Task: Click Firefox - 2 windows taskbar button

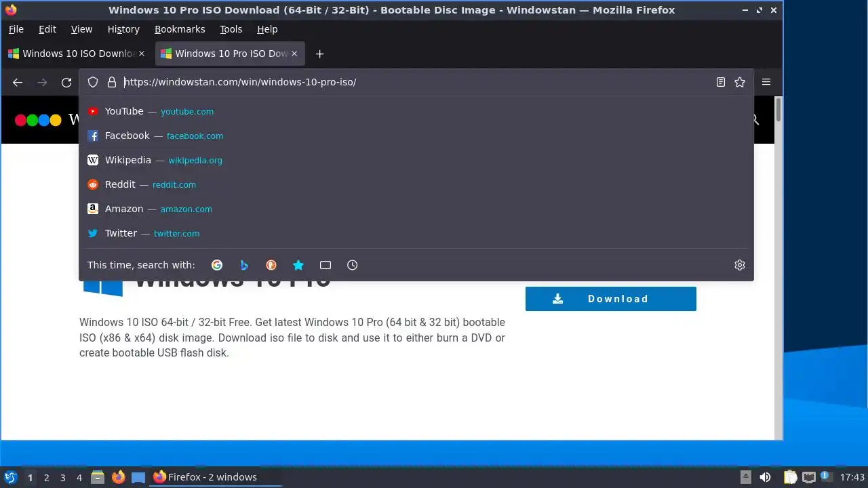Action: tap(216, 477)
